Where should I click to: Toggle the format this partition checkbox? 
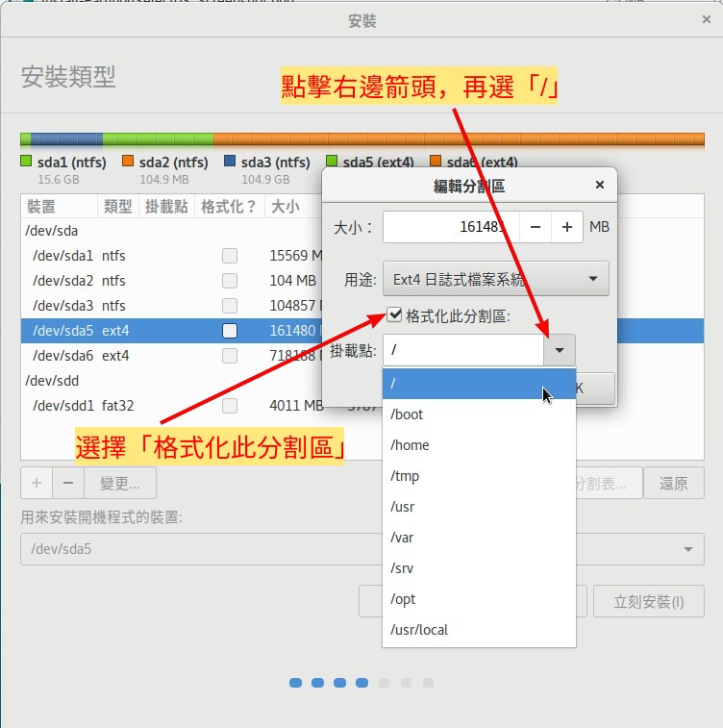coord(394,314)
